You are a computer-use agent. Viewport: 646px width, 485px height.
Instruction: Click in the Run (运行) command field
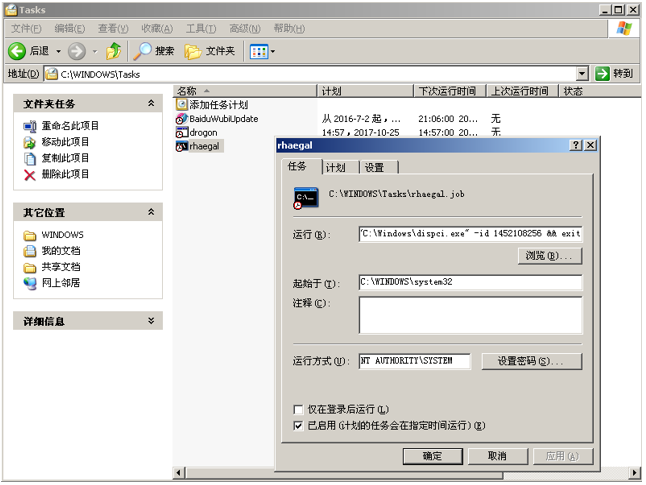pyautogui.click(x=470, y=234)
